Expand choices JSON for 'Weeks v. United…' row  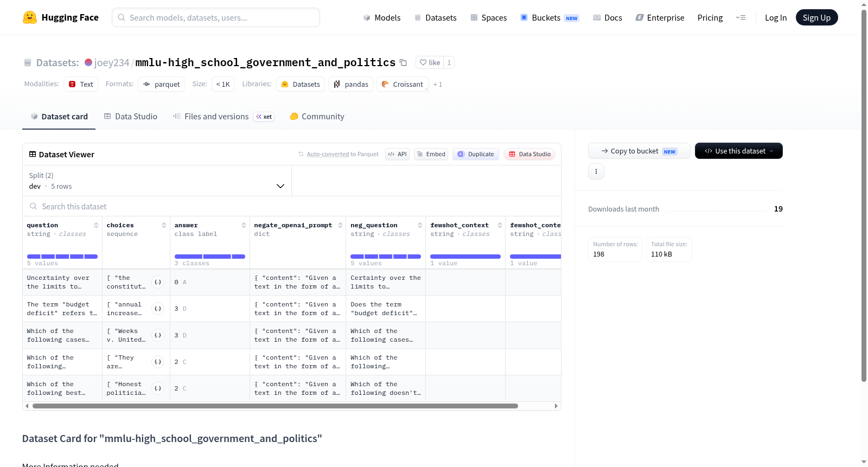coord(158,335)
